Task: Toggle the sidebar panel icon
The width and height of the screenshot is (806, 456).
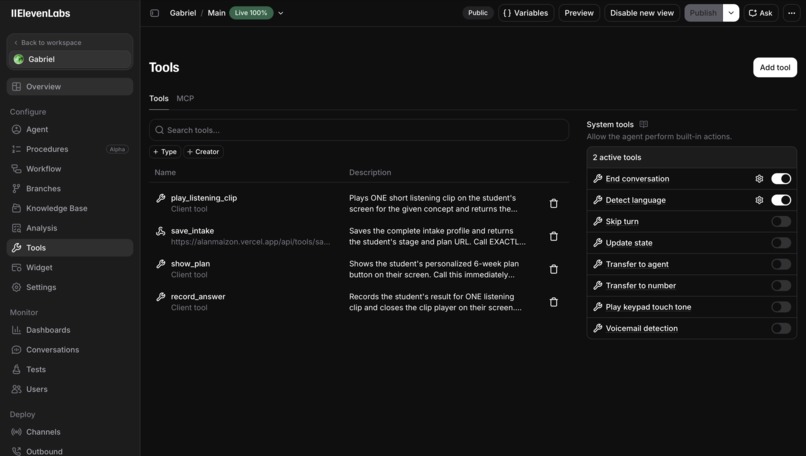Action: coord(154,13)
